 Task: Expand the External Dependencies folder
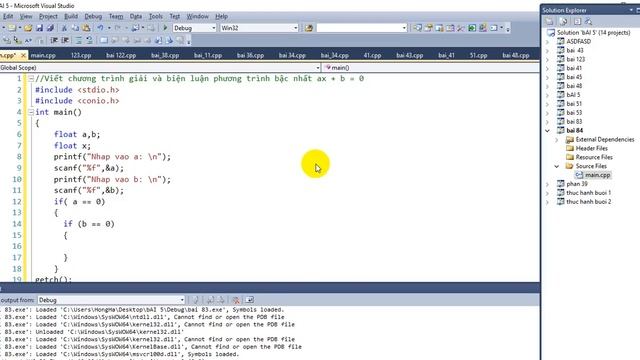[557, 140]
